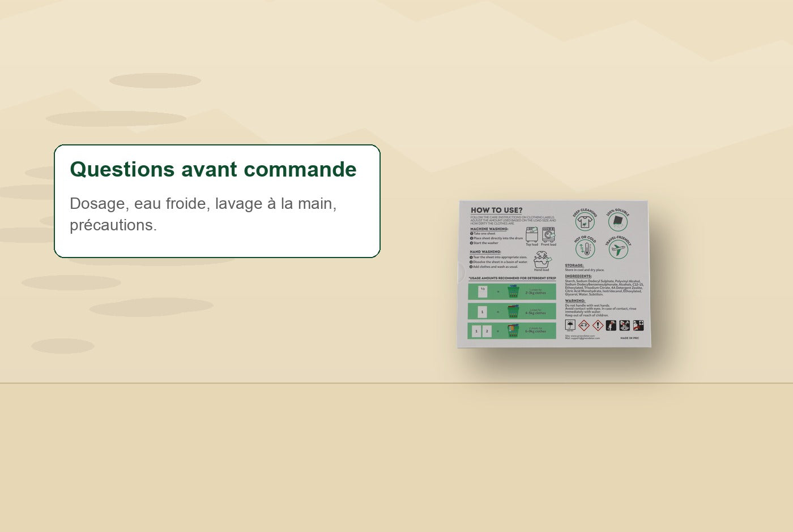This screenshot has height=532, width=793.
Task: Click the eye rinse warning pictogram
Action: [x=624, y=325]
